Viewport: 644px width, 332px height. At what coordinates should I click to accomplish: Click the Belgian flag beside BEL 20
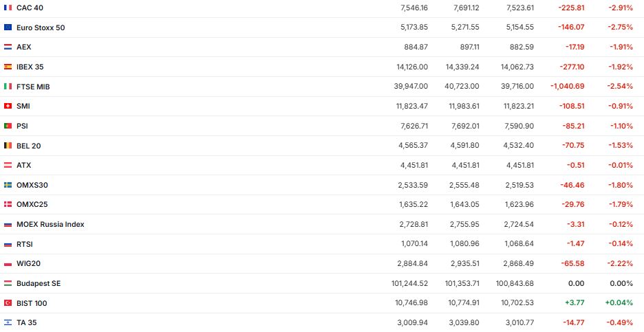pos(8,146)
